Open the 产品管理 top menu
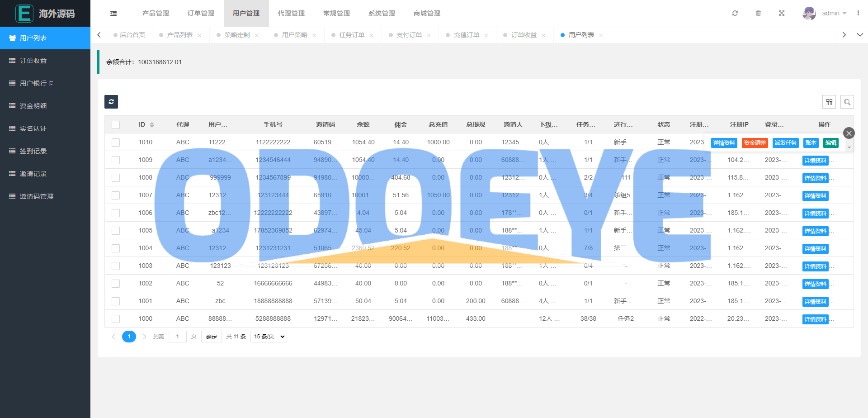 point(156,13)
